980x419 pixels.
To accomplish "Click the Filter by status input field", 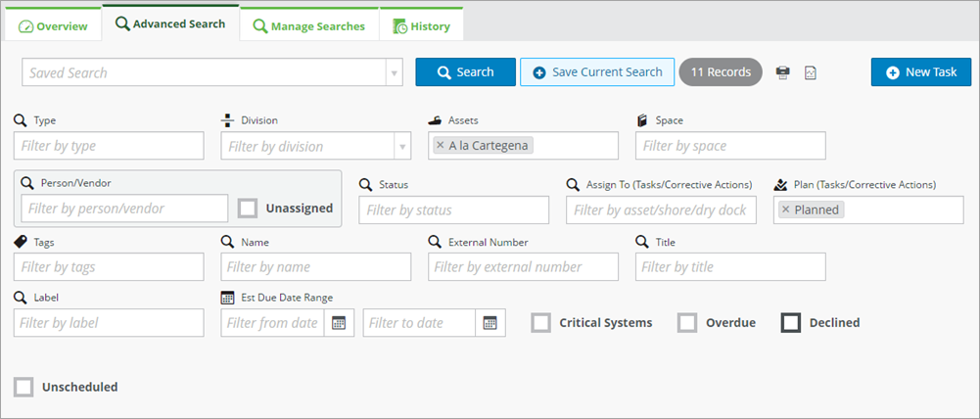I will (453, 210).
